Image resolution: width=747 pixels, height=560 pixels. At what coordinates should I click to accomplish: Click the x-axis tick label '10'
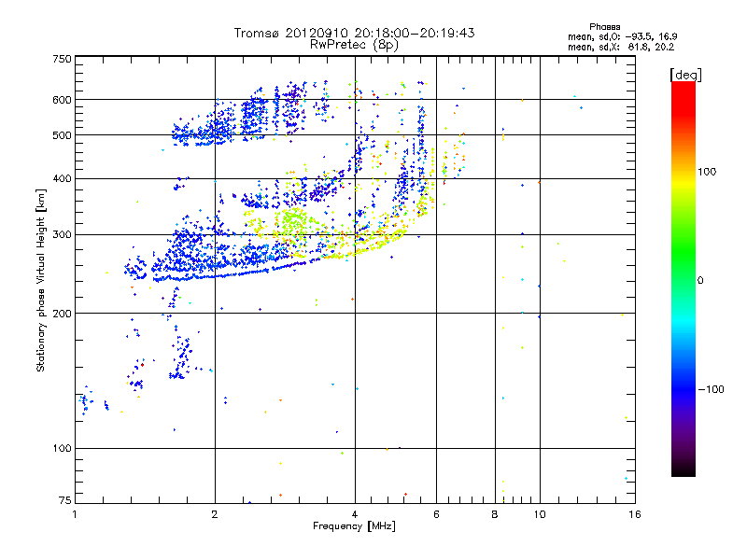[x=540, y=514]
